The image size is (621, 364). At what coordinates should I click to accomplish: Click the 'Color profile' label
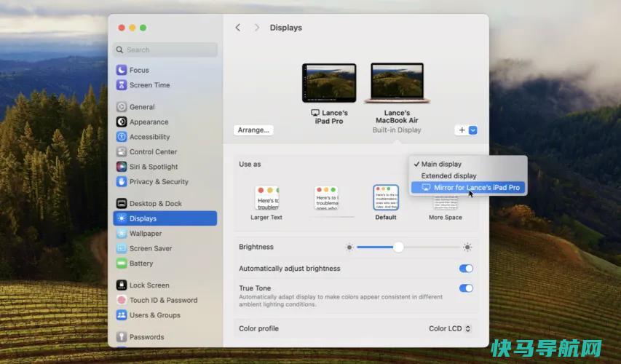[x=258, y=328]
